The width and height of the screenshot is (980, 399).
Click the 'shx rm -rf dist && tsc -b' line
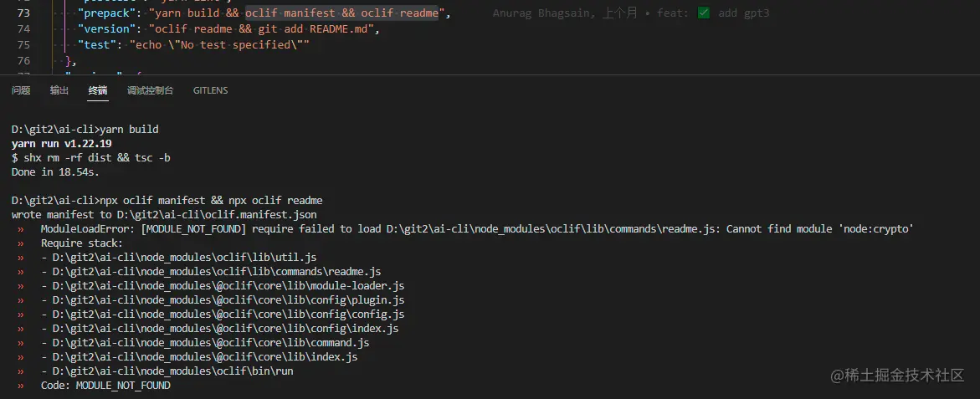tap(90, 158)
